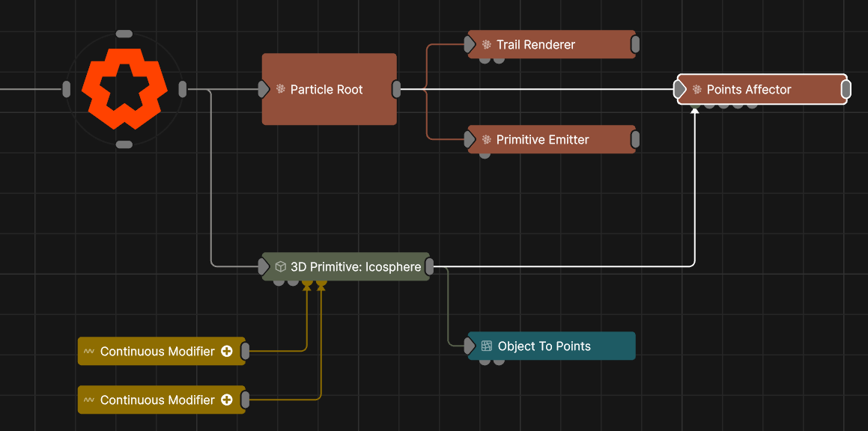
Task: Expand the upper Continuous Modifier plus button
Action: click(227, 352)
